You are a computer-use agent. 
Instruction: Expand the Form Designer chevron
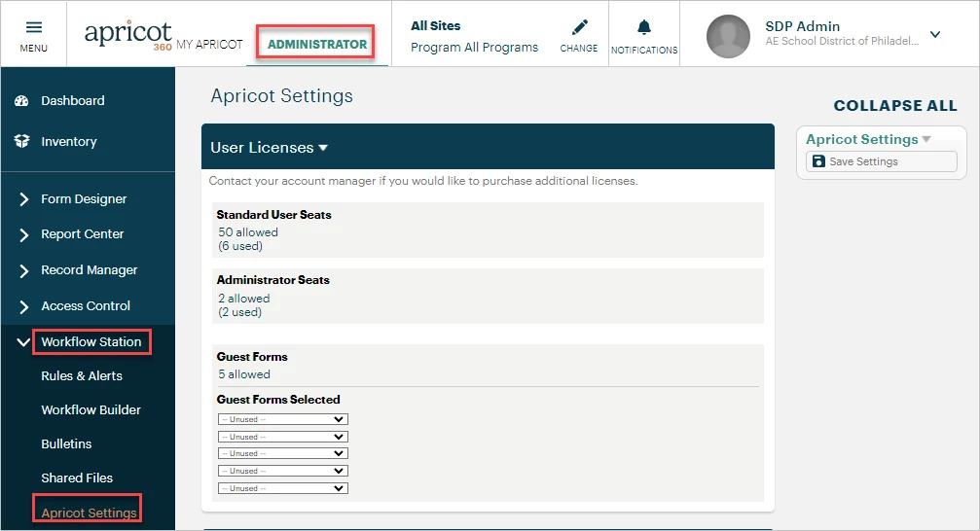[23, 199]
